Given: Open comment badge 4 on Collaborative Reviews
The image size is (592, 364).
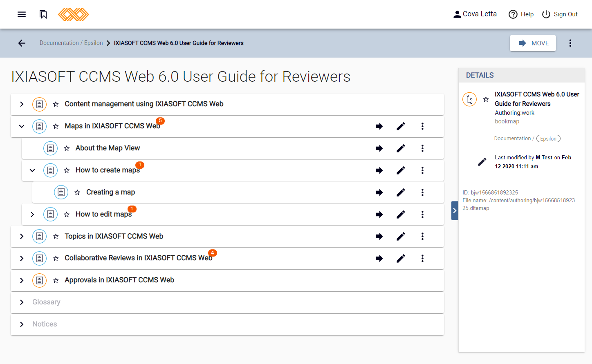Looking at the screenshot, I should 213,253.
